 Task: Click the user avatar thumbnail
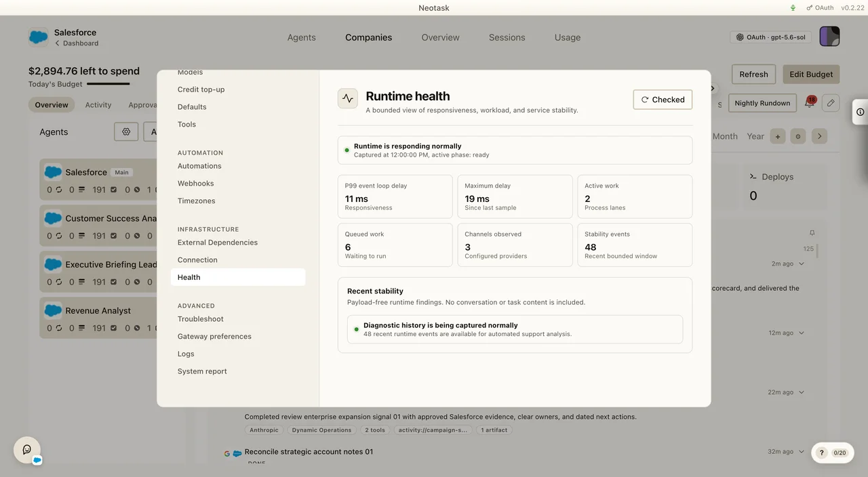pos(829,37)
